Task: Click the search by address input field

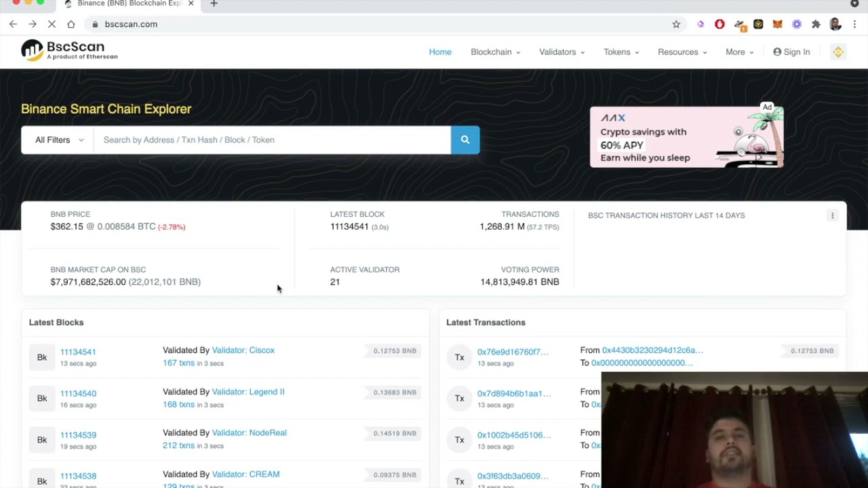Action: 272,140
